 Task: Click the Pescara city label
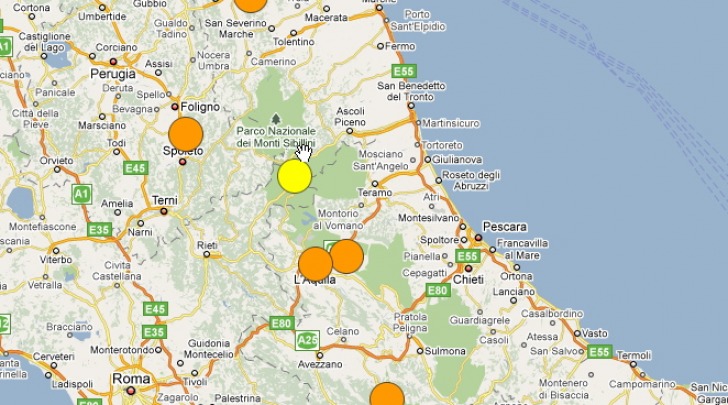click(x=505, y=227)
